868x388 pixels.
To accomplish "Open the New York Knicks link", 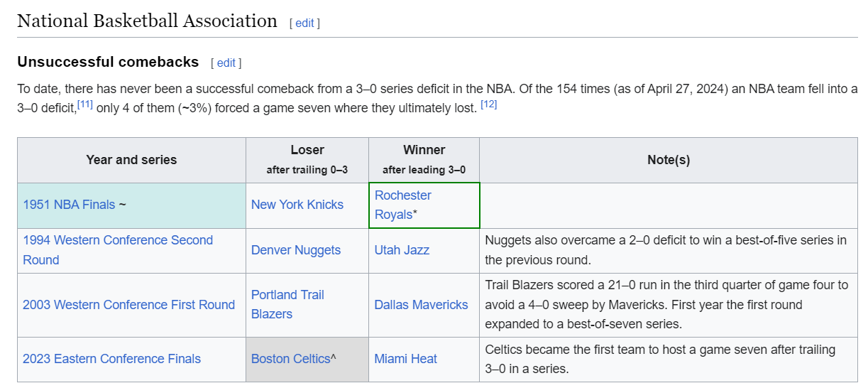I will click(297, 205).
